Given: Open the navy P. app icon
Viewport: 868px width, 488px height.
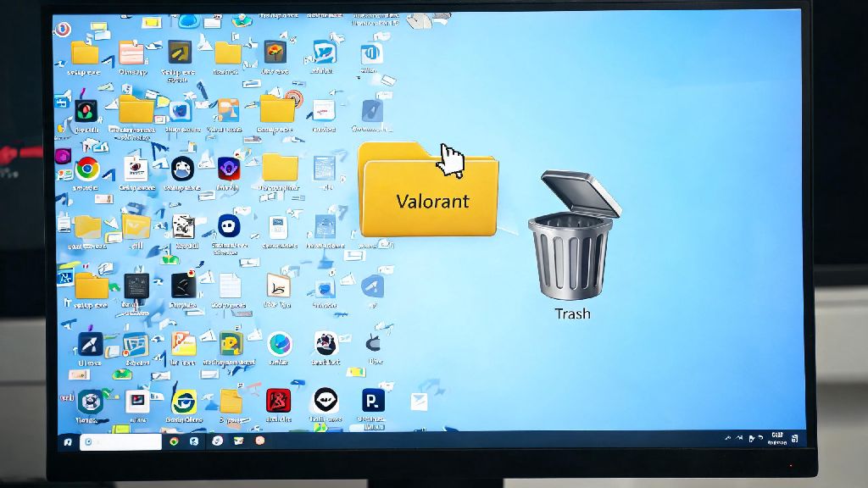Looking at the screenshot, I should (x=373, y=400).
